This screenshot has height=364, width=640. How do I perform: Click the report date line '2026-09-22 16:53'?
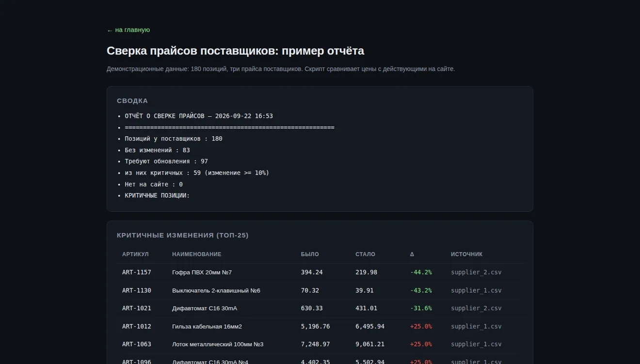pos(244,116)
